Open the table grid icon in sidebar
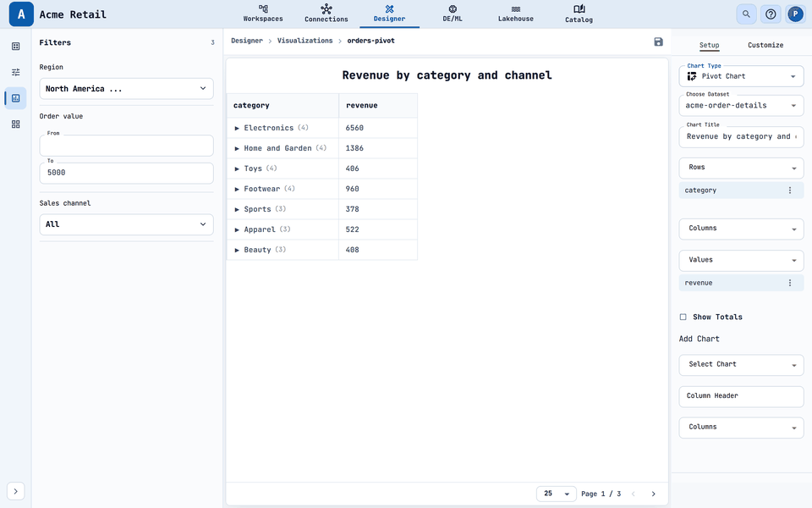Viewport: 812px width, 508px height. tap(16, 46)
